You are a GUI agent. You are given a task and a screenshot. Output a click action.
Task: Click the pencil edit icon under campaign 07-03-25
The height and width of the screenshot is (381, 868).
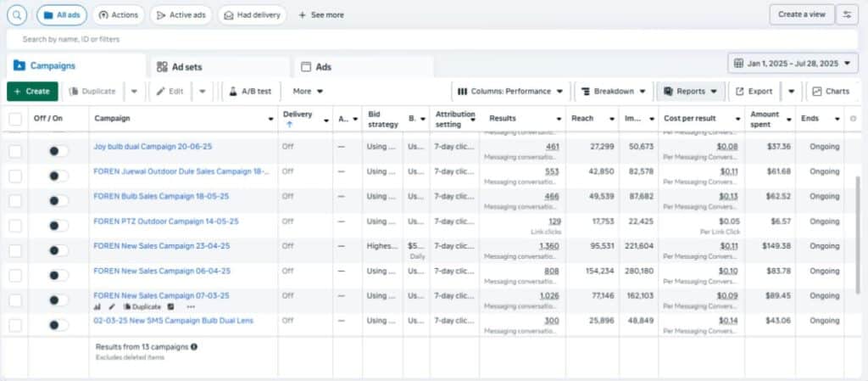112,306
